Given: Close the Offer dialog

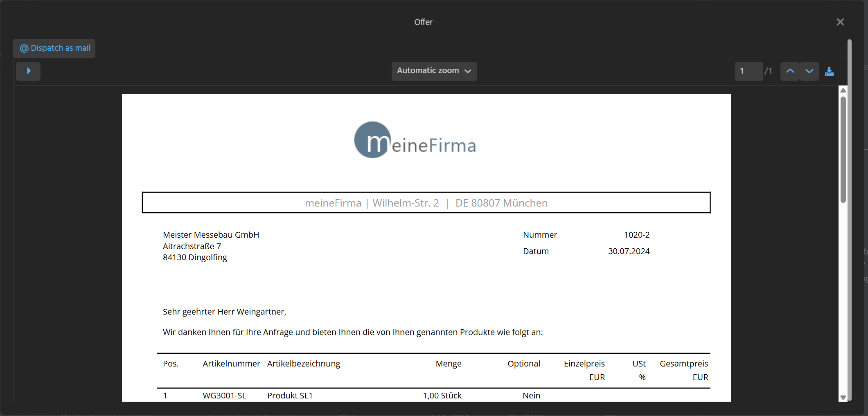Looking at the screenshot, I should [840, 22].
